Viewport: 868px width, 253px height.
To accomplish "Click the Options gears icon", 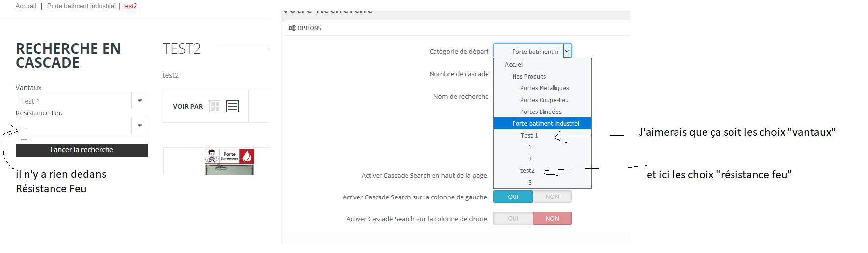I will (x=292, y=28).
